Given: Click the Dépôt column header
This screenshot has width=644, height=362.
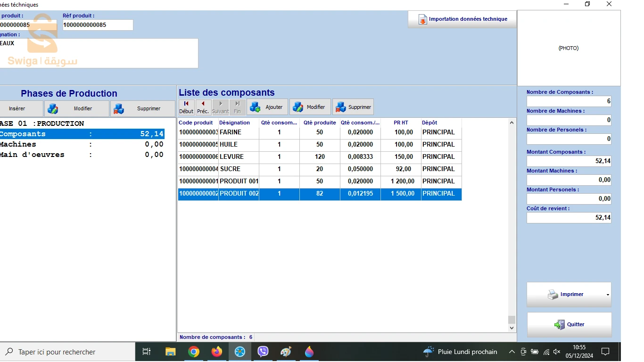Looking at the screenshot, I should [x=441, y=123].
